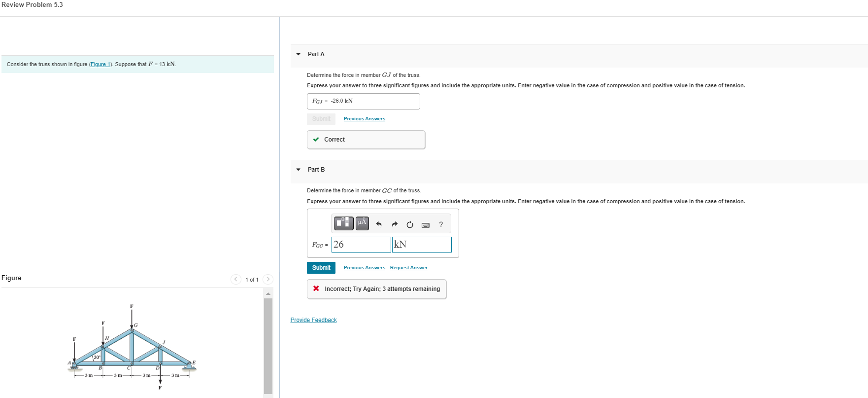The image size is (868, 398).
Task: Open the Provide Feedback link
Action: [314, 320]
